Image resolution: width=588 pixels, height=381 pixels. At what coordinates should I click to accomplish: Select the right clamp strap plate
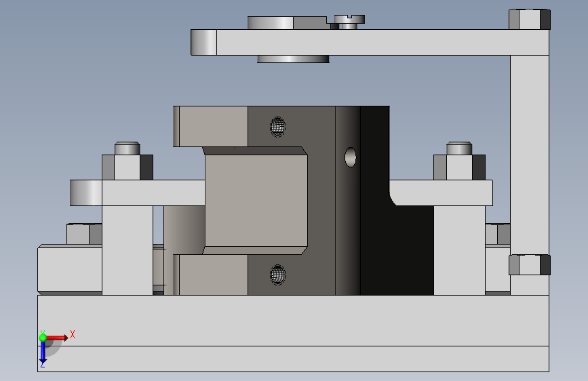441,193
